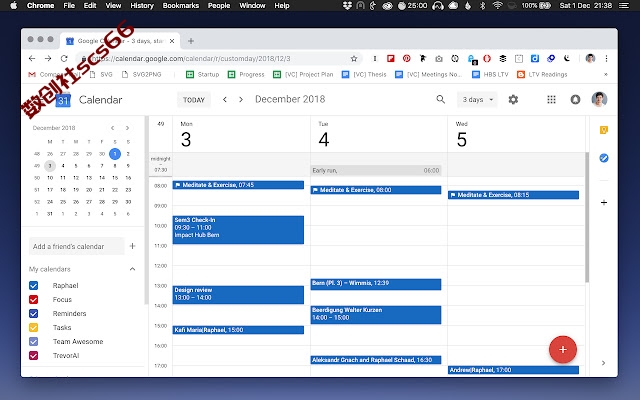Screen dimensions: 640x400
Task: Toggle Team Awesome calendar checkbox
Action: (33, 341)
